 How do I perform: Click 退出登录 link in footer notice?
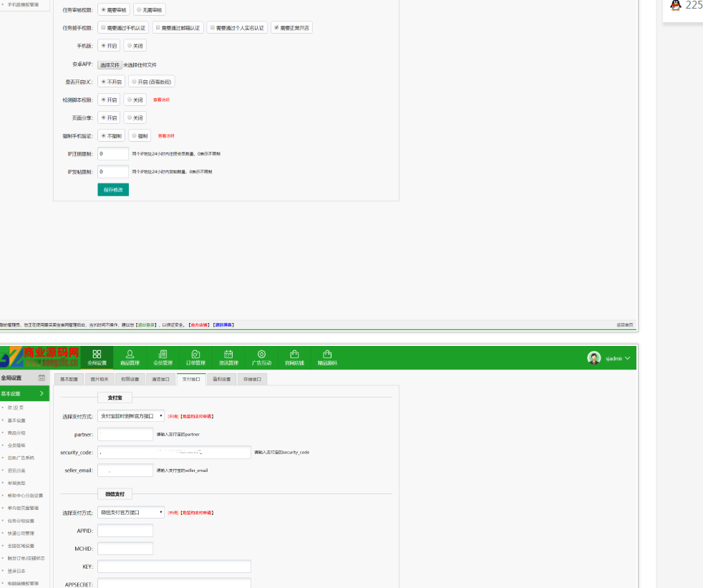(146, 324)
